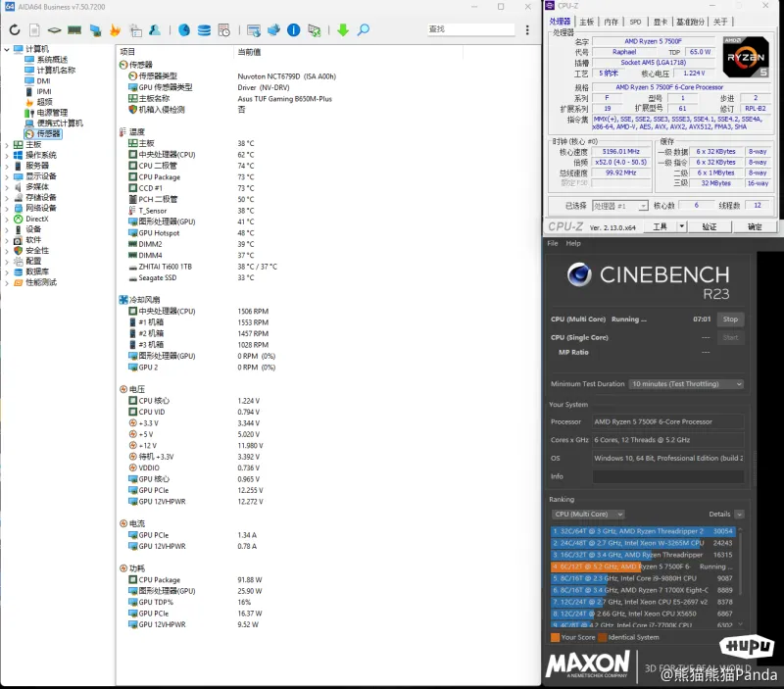Expand the 显示设备 tree node arrow
784x689 pixels.
pos(7,176)
